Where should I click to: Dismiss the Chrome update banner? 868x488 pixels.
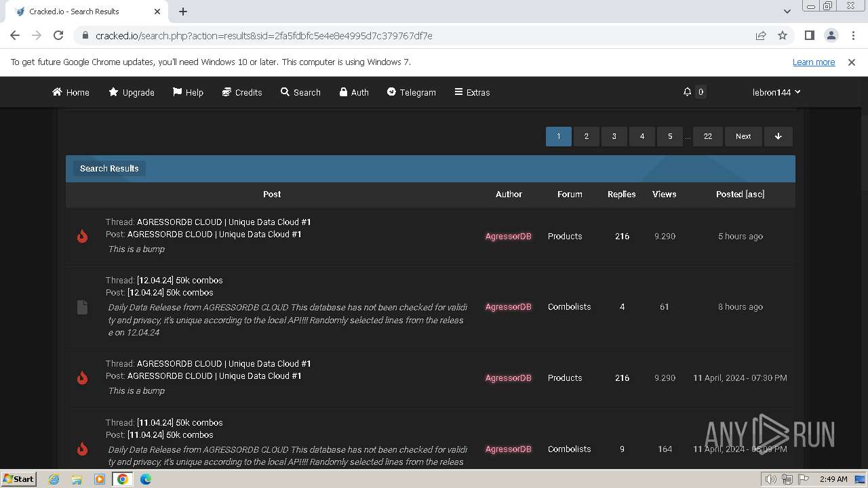click(x=852, y=62)
